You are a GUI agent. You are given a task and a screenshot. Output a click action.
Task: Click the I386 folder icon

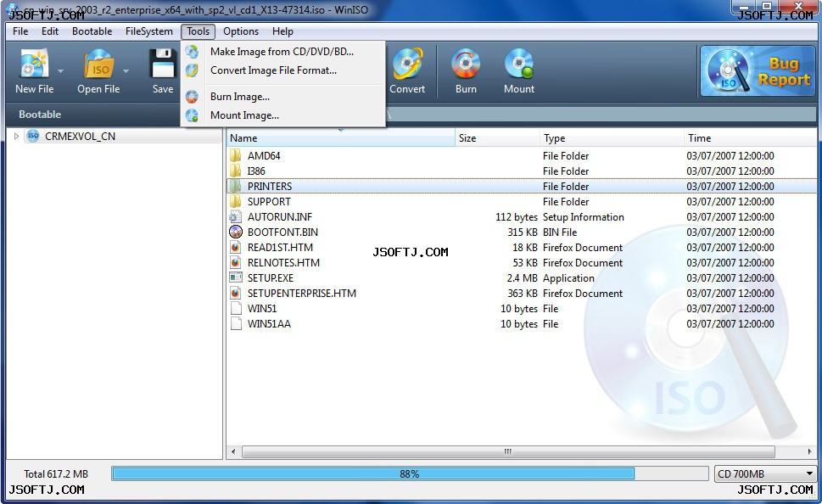[236, 171]
